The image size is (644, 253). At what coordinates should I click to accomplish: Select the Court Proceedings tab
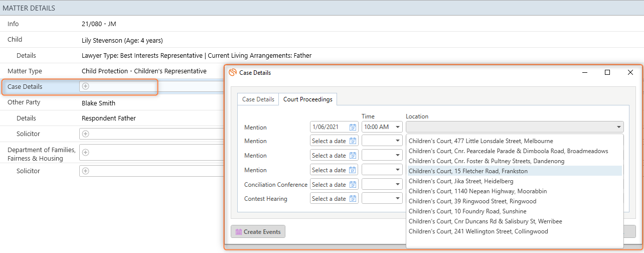[x=307, y=99]
